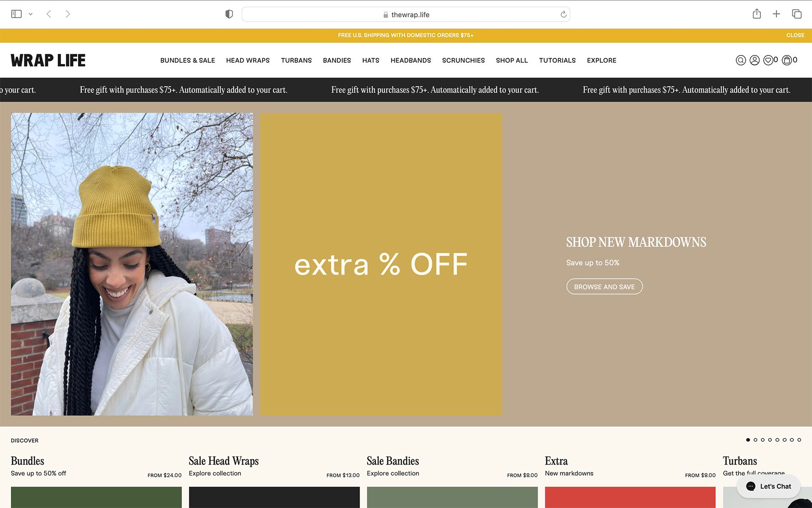Select the second carousel pagination dot

click(x=756, y=439)
